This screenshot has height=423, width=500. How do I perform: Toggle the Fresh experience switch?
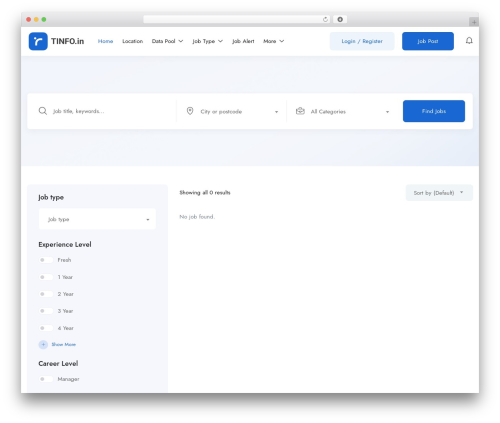tap(46, 260)
